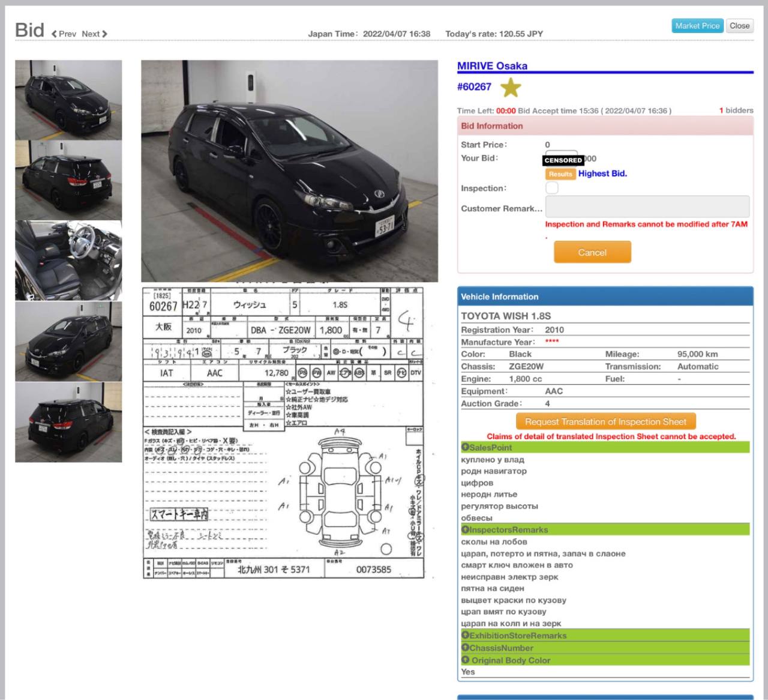The width and height of the screenshot is (768, 700).
Task: Open the large main car photo
Action: click(290, 171)
